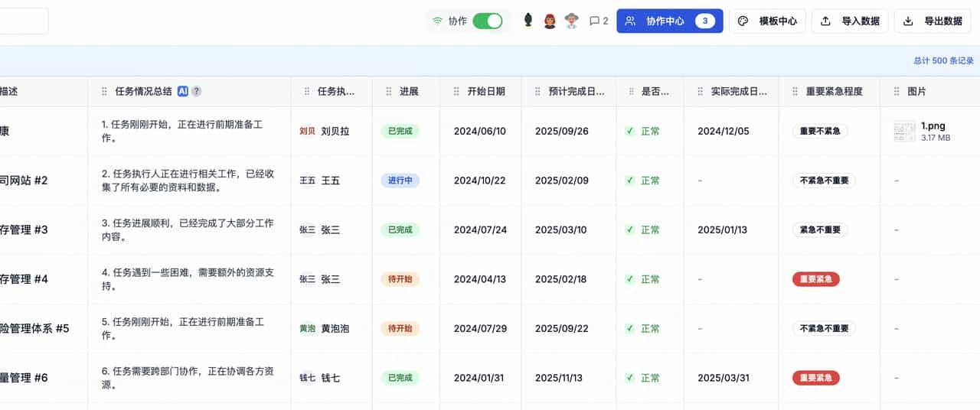980x410 pixels.
Task: Click the red-haired collaborator avatar
Action: click(550, 21)
